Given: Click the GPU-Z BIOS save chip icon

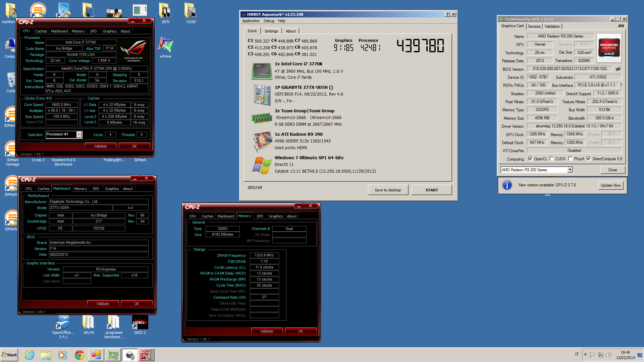Looking at the screenshot, I should click(618, 69).
